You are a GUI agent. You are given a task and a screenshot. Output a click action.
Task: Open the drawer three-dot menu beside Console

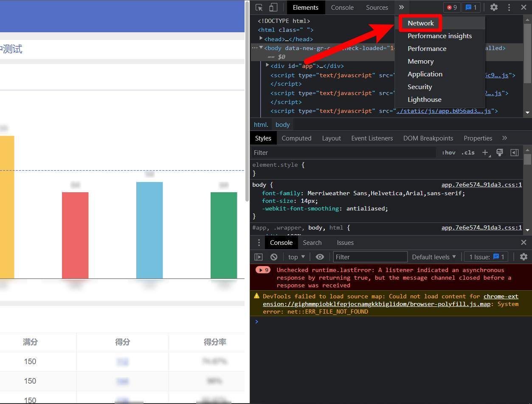point(259,243)
